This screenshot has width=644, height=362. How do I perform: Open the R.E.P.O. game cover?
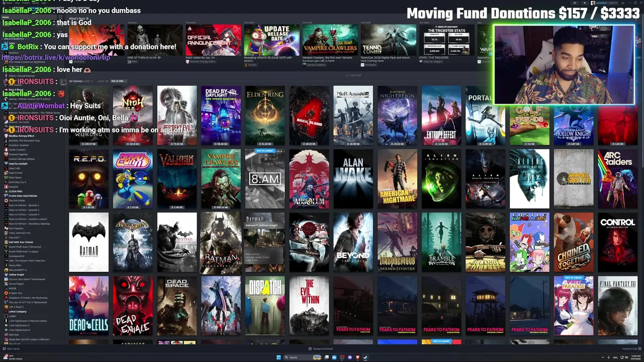point(89,179)
